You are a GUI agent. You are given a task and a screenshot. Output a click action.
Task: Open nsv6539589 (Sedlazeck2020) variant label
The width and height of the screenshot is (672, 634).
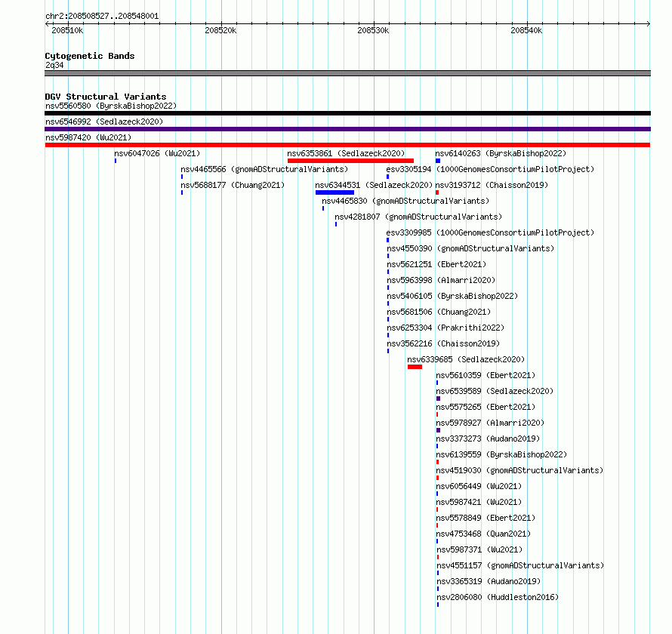point(495,391)
